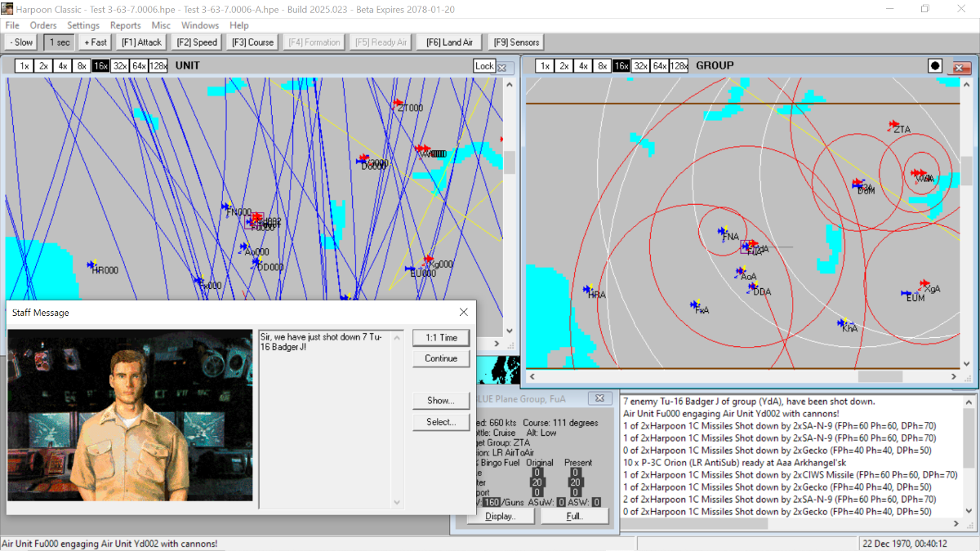Screen dimensions: 980x551
Task: Open [F9] Sensors settings
Action: point(515,42)
